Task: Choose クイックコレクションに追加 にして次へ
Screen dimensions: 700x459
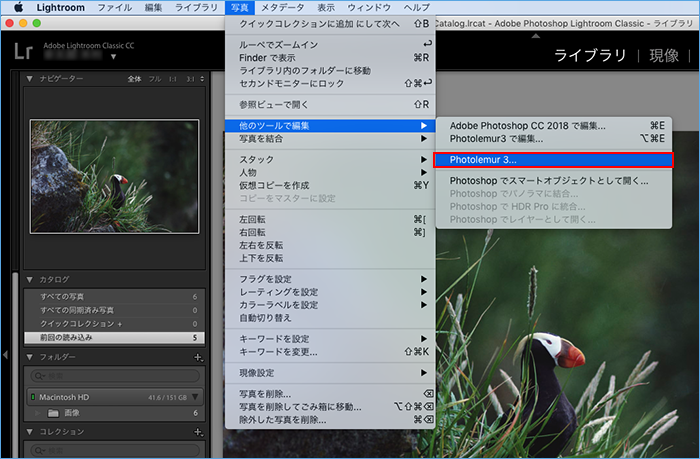Action: tap(330, 24)
